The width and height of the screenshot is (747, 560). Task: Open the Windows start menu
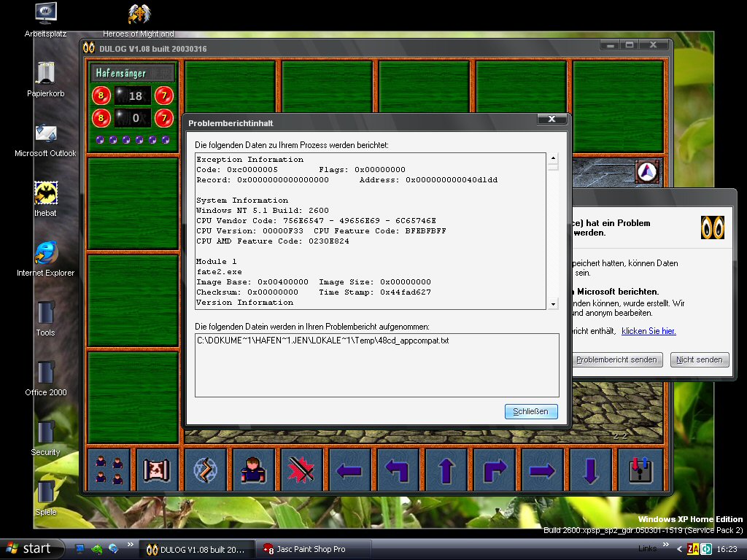(x=31, y=548)
